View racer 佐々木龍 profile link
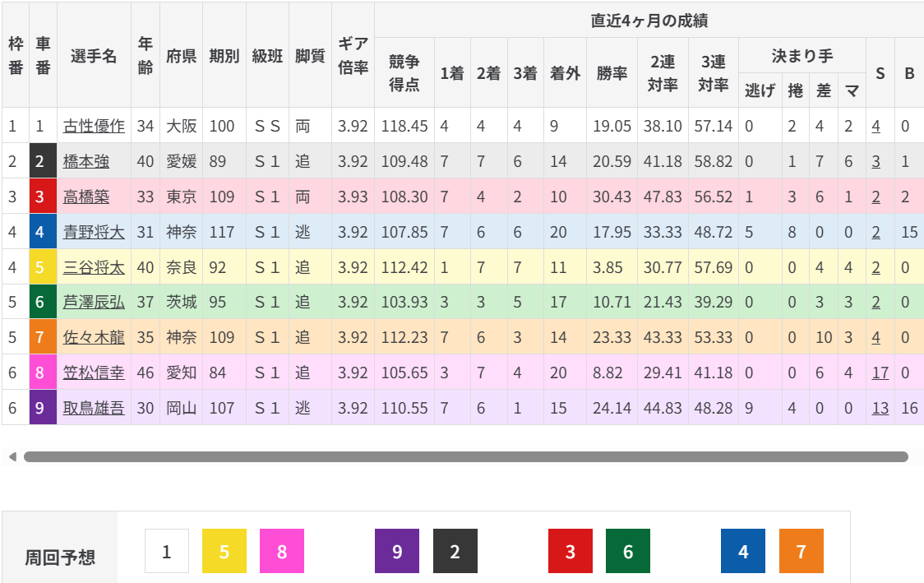 (94, 338)
